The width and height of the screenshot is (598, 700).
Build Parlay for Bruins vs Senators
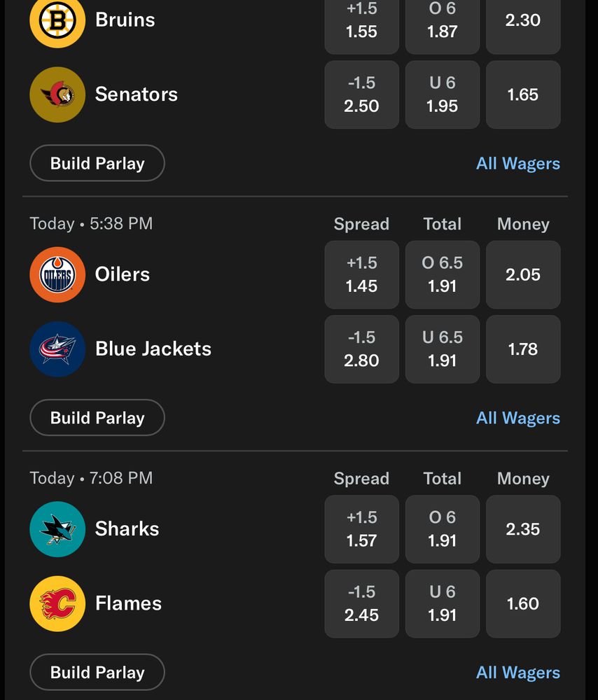click(97, 163)
